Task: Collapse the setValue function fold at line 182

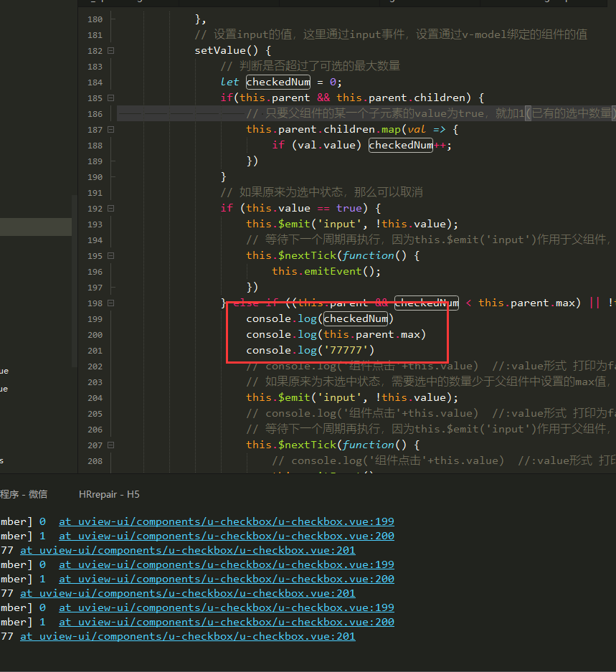Action: (111, 50)
